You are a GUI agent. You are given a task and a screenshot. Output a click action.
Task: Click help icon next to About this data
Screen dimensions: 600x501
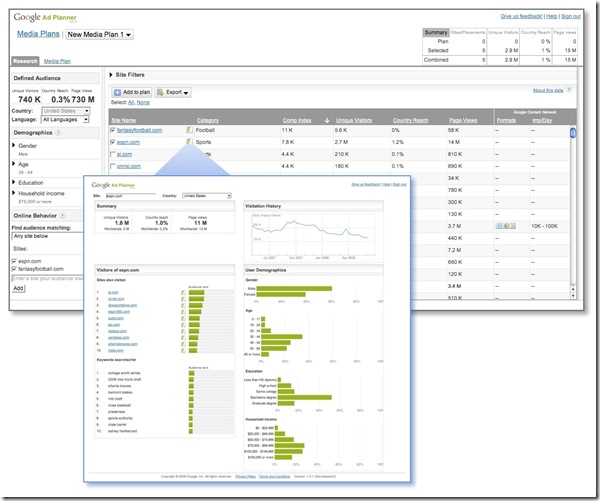coord(569,90)
